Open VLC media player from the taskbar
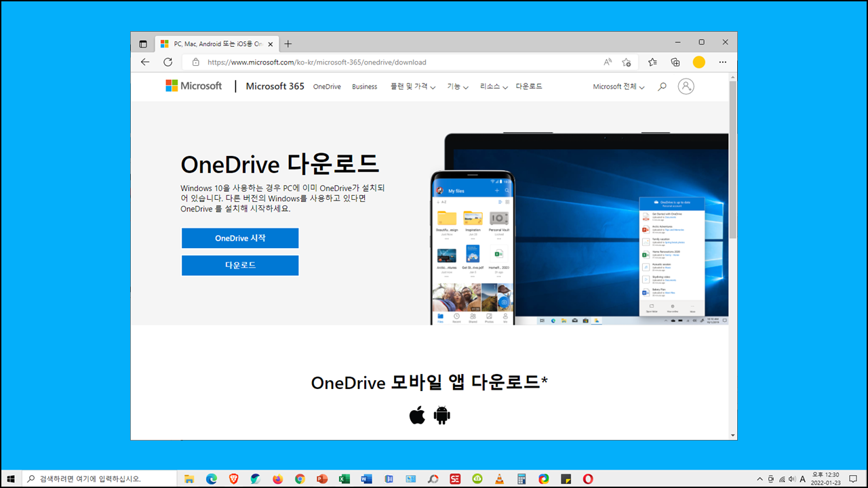868x488 pixels. click(499, 479)
